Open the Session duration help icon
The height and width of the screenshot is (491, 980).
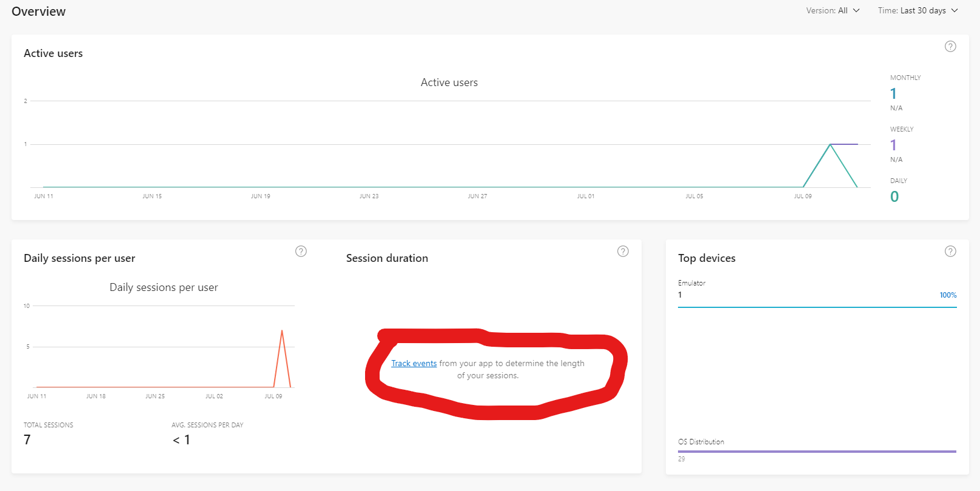623,252
